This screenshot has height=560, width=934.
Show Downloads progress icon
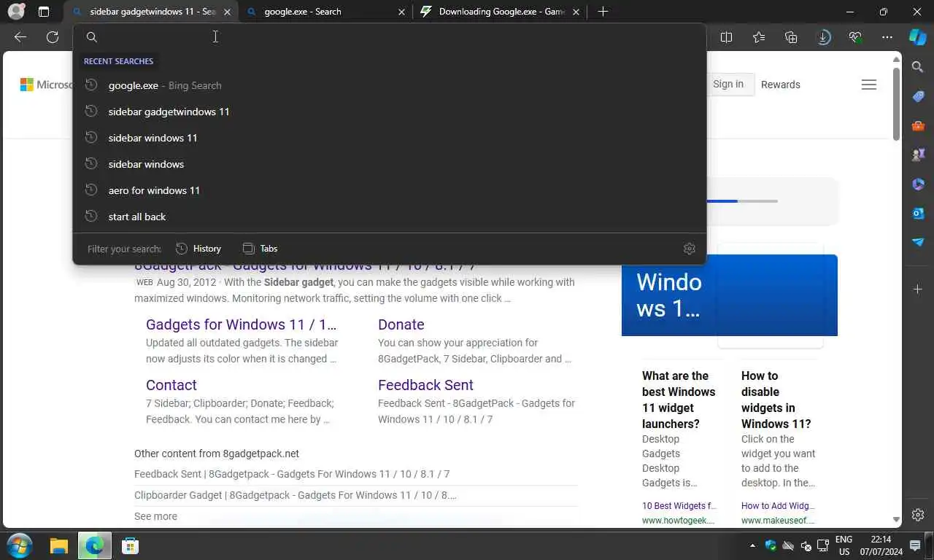(823, 37)
